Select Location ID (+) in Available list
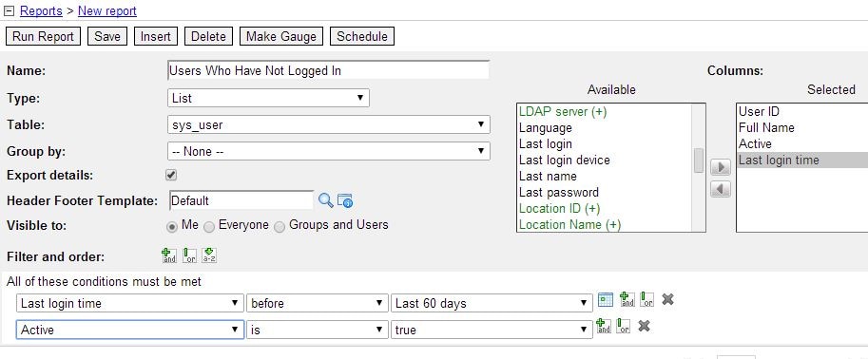868x359 pixels. 605,209
